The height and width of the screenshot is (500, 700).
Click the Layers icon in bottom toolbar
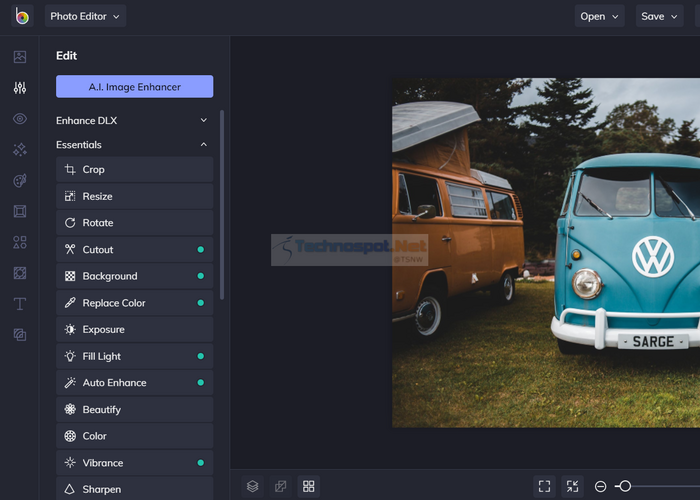[x=253, y=486]
